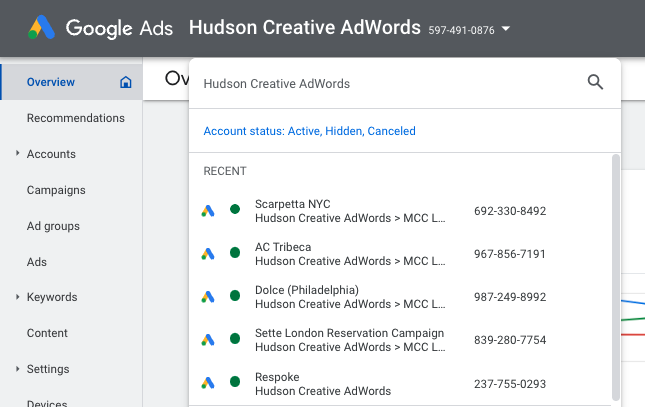Viewport: 645px width, 407px height.
Task: Click account number 692-330-8492
Action: click(510, 211)
